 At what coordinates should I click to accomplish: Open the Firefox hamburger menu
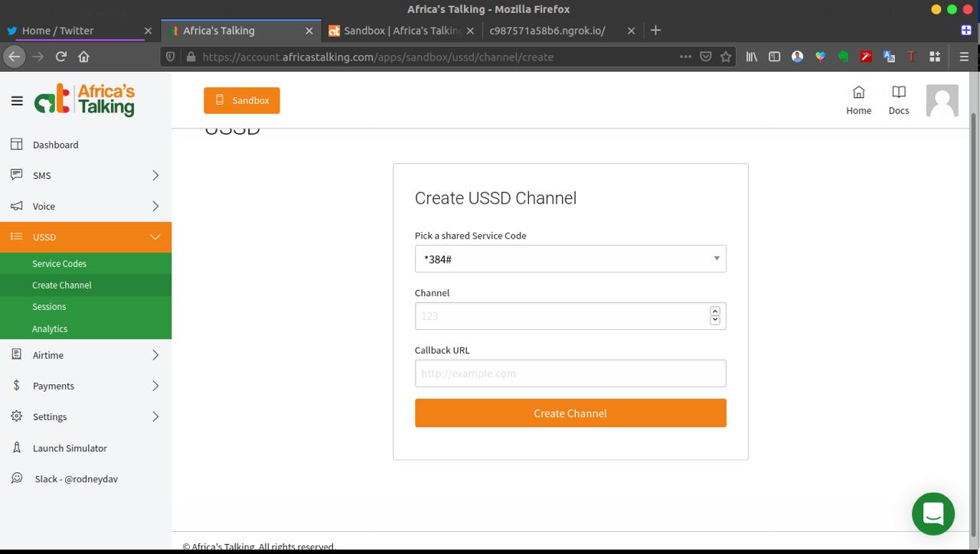(x=964, y=57)
